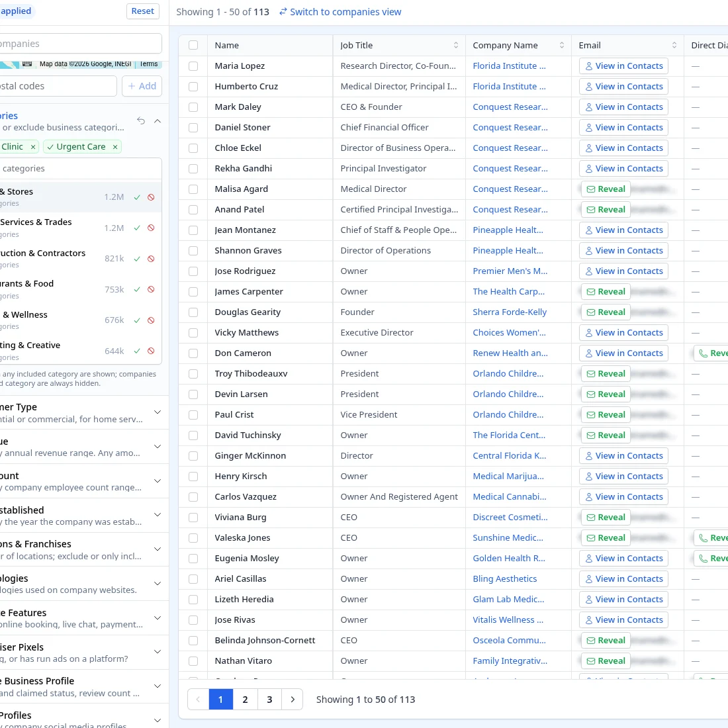Select Vicky Matthews row checkbox
The image size is (728, 728).
pos(193,333)
